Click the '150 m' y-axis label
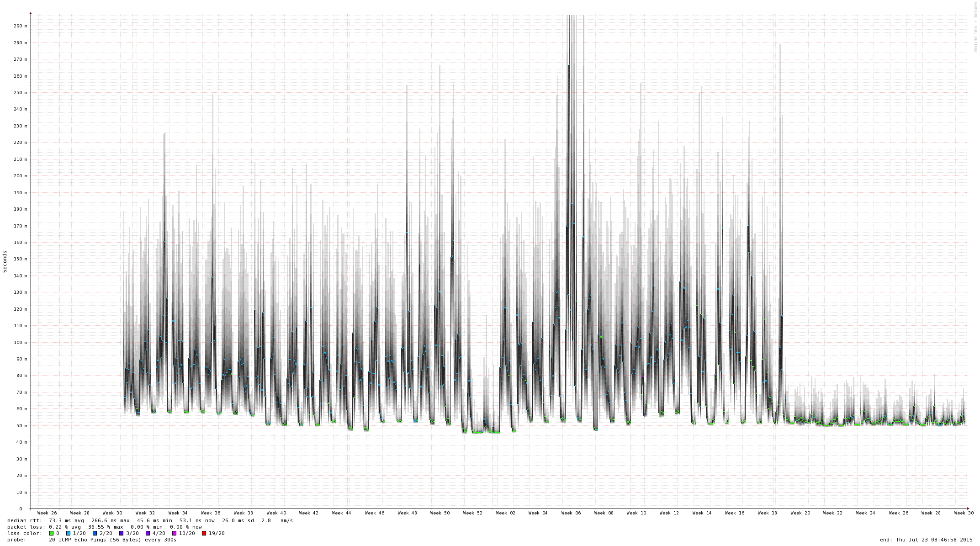This screenshot has height=546, width=980. pyautogui.click(x=21, y=259)
